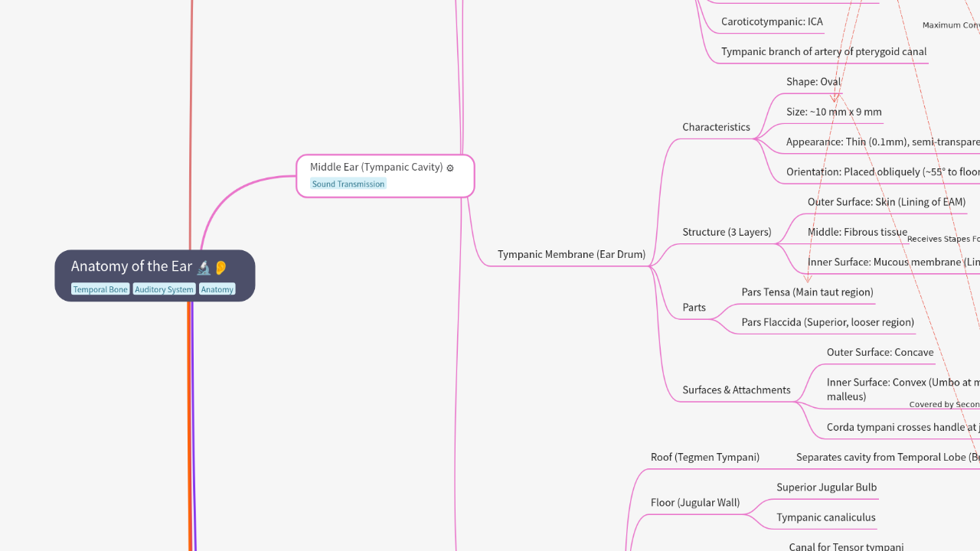Click the Superior Jugular Bulb node
Image resolution: width=980 pixels, height=551 pixels.
[x=826, y=487]
